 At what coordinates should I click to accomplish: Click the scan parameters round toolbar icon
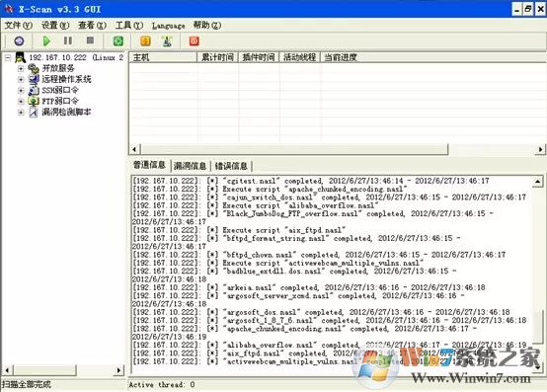click(19, 41)
